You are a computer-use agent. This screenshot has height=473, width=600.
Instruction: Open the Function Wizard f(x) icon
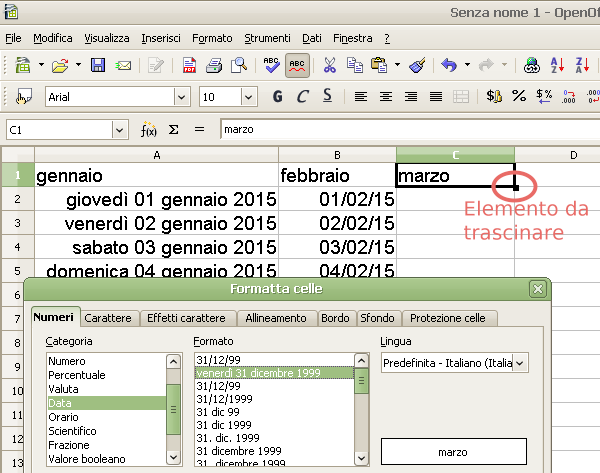tap(149, 130)
